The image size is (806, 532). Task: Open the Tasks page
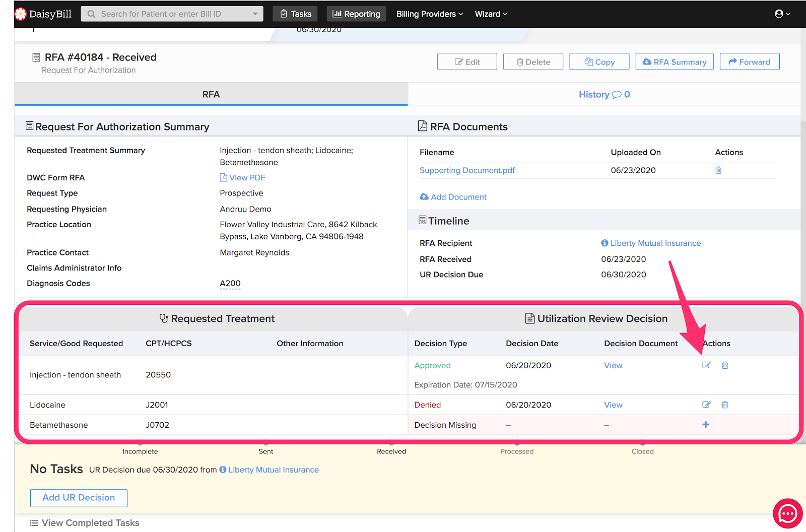pyautogui.click(x=296, y=14)
